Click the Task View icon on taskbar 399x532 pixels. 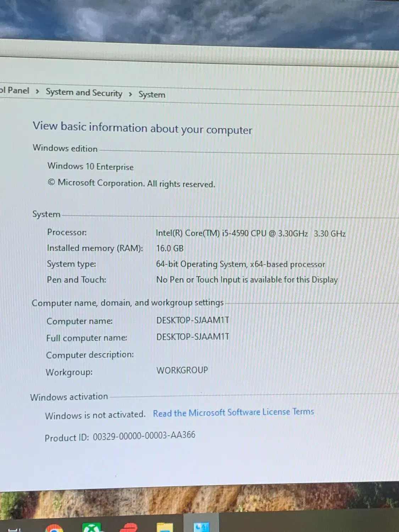[x=14, y=530]
